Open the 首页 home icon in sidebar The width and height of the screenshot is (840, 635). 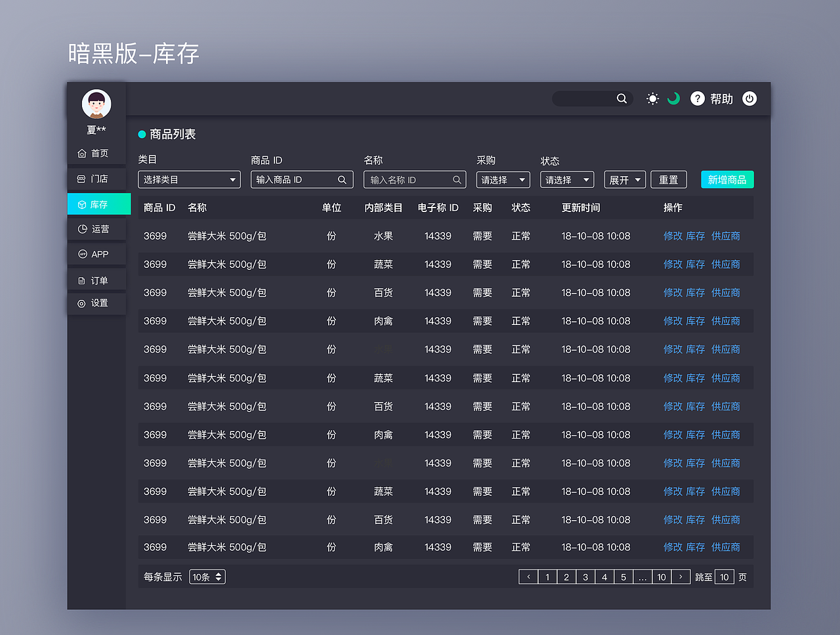pyautogui.click(x=81, y=153)
